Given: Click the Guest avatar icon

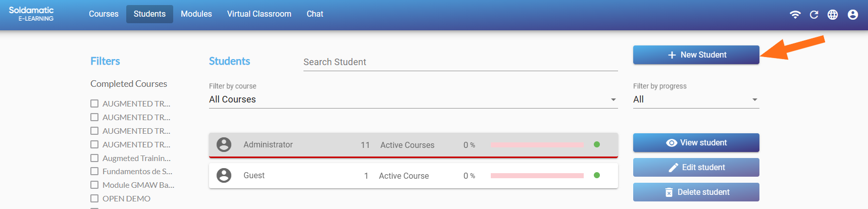Looking at the screenshot, I should (224, 176).
